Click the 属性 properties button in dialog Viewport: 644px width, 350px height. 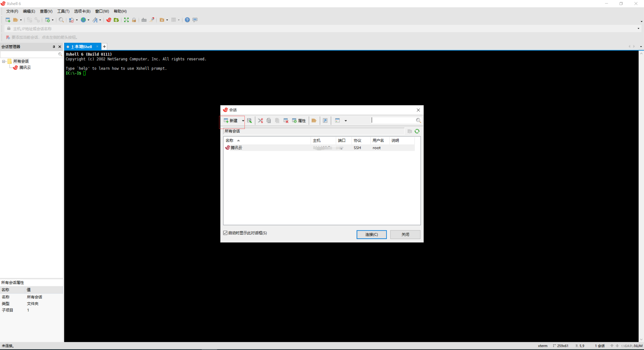click(299, 121)
